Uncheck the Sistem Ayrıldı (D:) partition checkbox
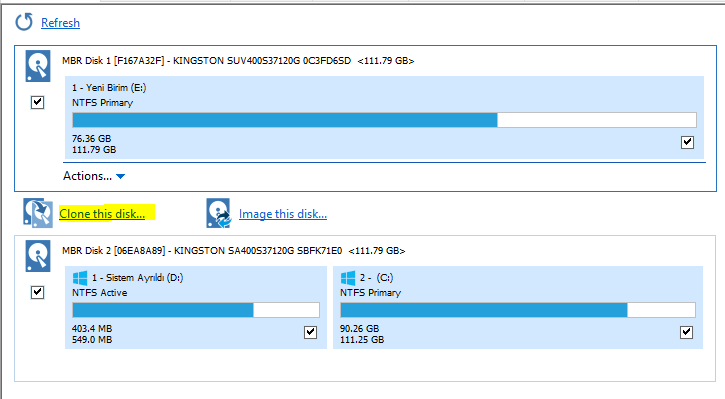 (x=310, y=332)
